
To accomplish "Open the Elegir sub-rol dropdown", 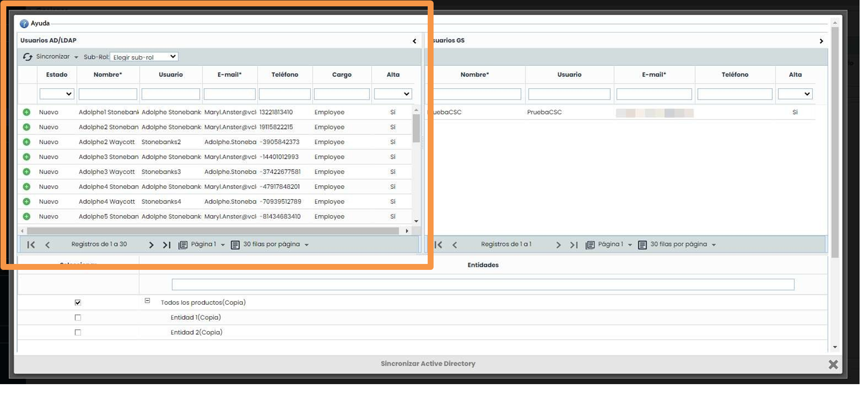I will coord(144,57).
